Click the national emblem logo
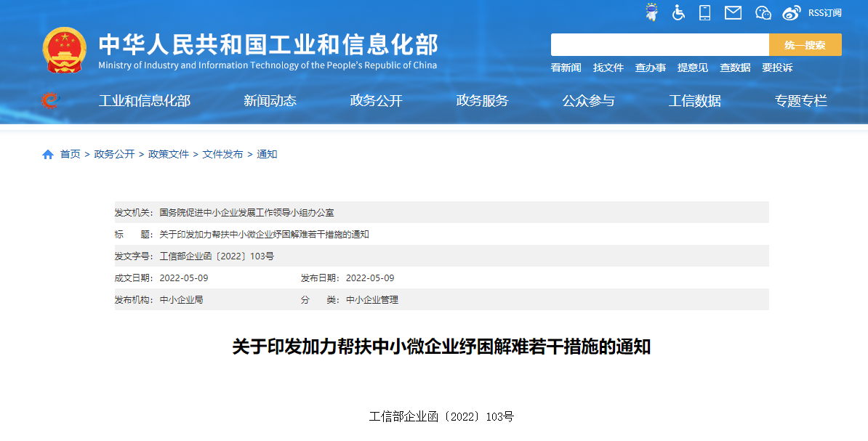The width and height of the screenshot is (868, 441). click(64, 50)
